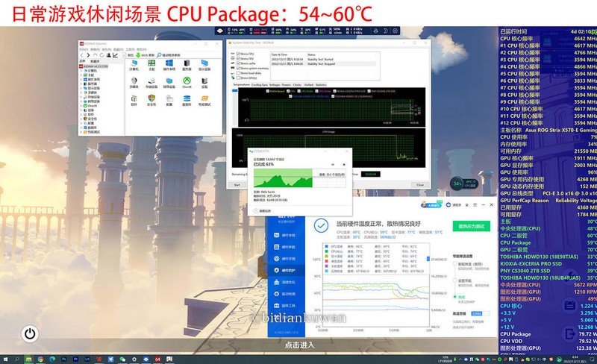This screenshot has width=597, height=364.
Task: Expand Computer (计算机) node in AIDA64 tree
Action: pos(81,71)
